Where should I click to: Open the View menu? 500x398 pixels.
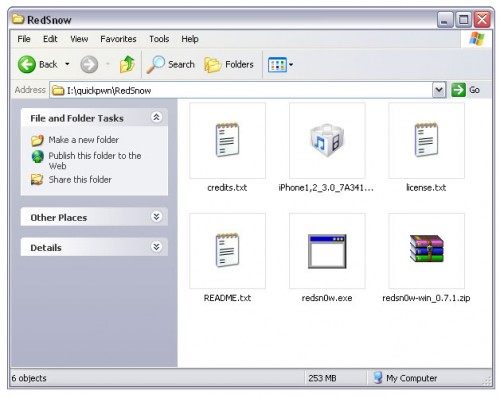79,39
